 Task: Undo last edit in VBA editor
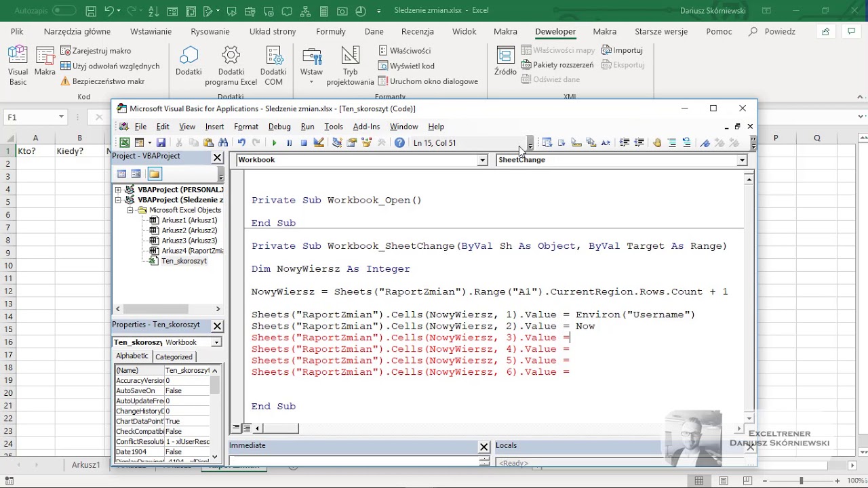click(241, 143)
